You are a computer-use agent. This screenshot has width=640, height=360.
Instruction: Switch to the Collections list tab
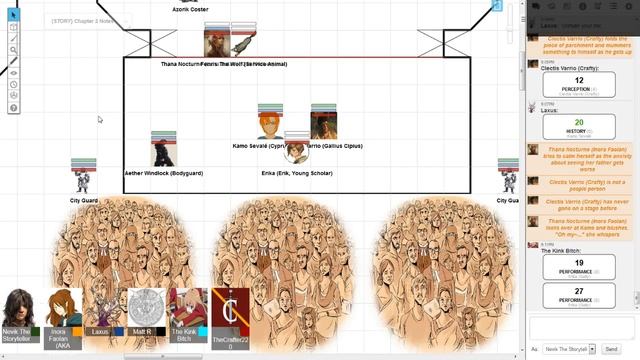tap(613, 6)
